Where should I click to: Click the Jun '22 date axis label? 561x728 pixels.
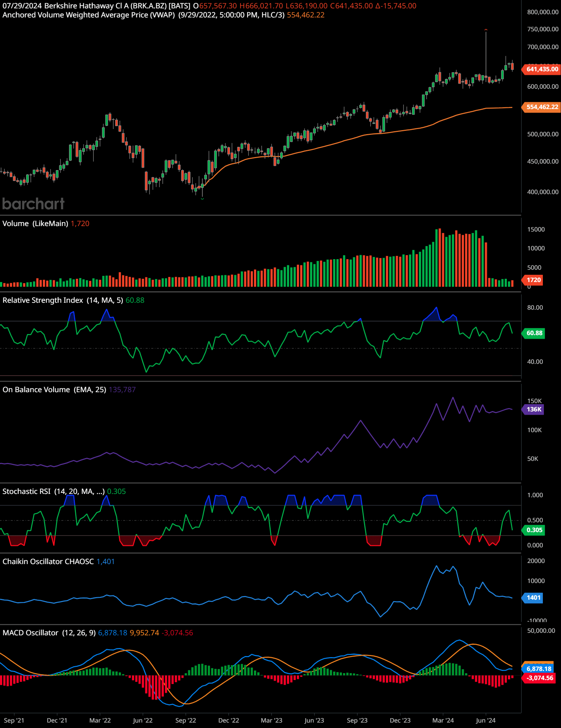143,720
